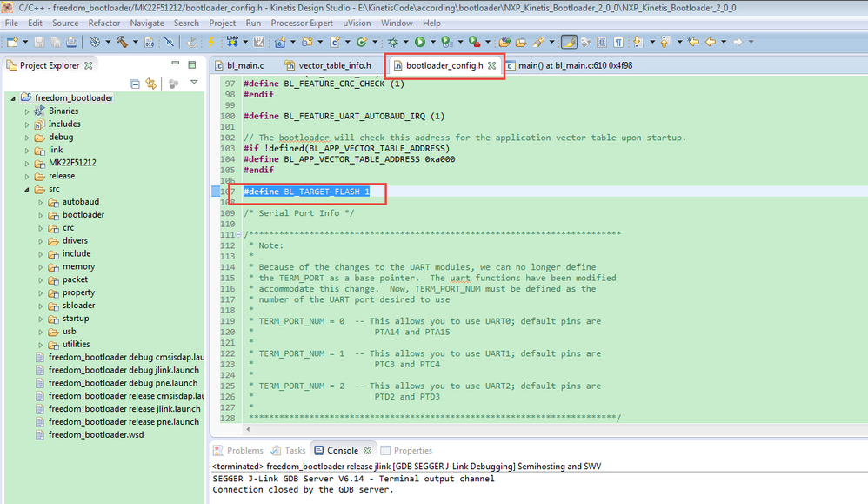Click the line 107 marker in editor gutter
This screenshot has width=868, height=504.
216,192
